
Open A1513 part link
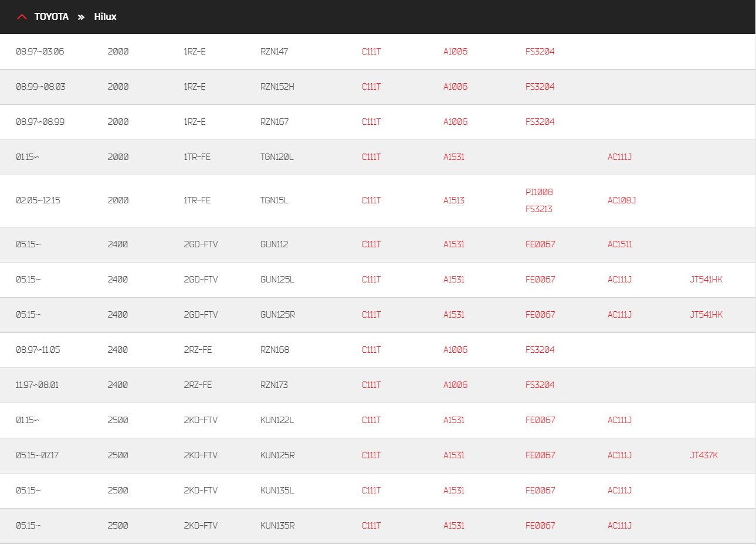pyautogui.click(x=454, y=200)
